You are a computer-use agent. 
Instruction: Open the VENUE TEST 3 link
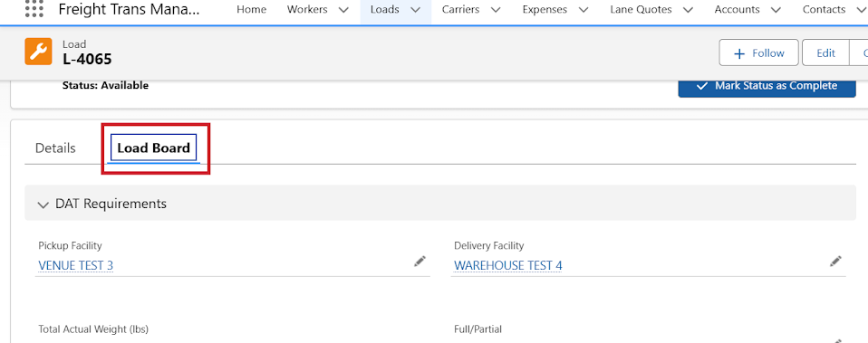pyautogui.click(x=76, y=265)
